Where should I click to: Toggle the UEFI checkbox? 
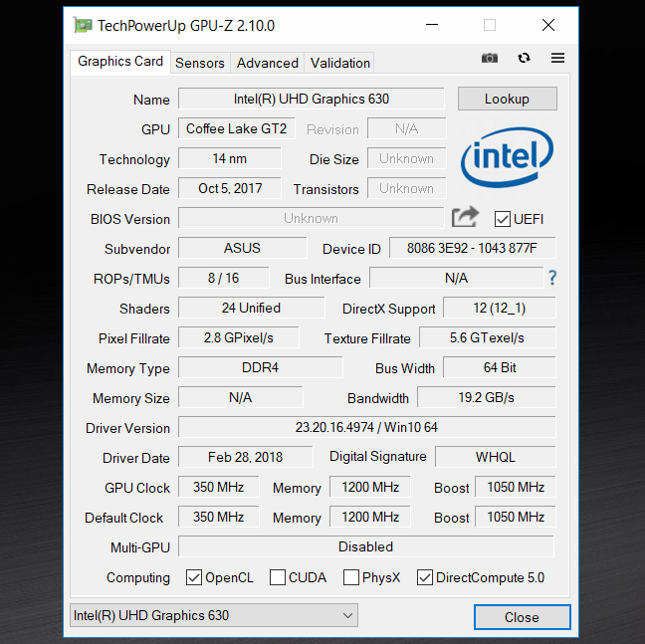[503, 219]
